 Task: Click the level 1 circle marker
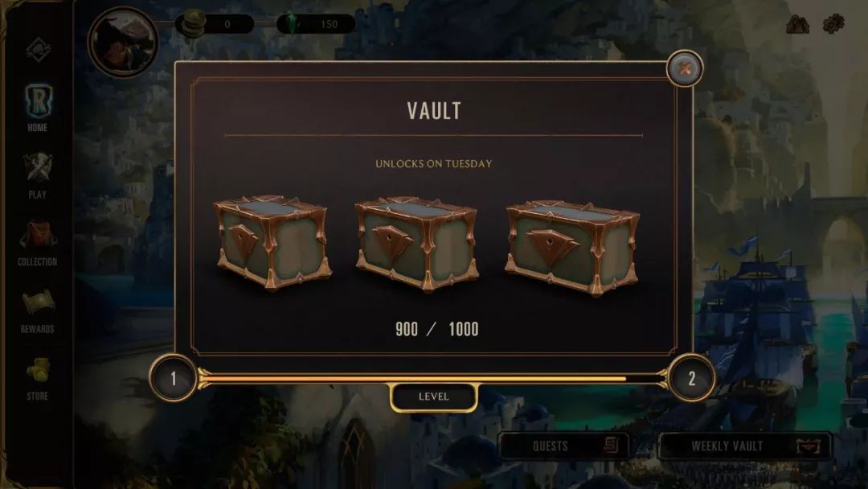(174, 378)
